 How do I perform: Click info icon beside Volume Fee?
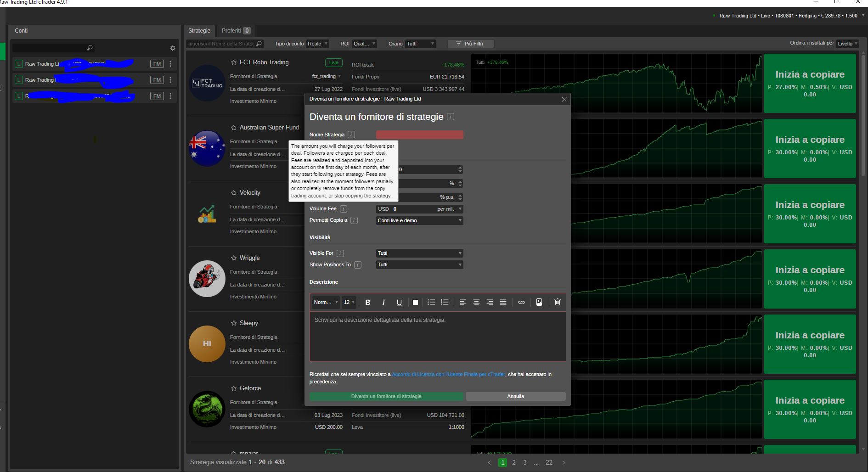344,209
